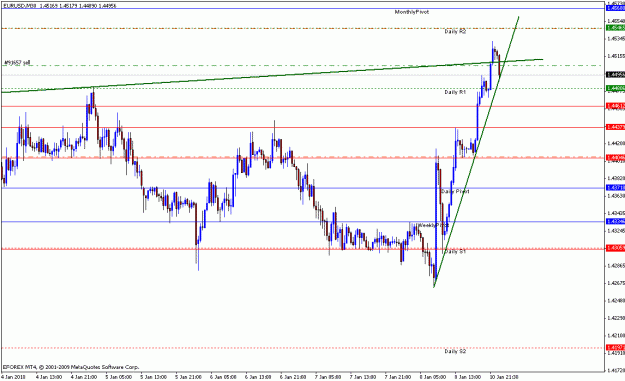
Task: Click the 5 Jan 21:00 time label
Action: (x=189, y=377)
